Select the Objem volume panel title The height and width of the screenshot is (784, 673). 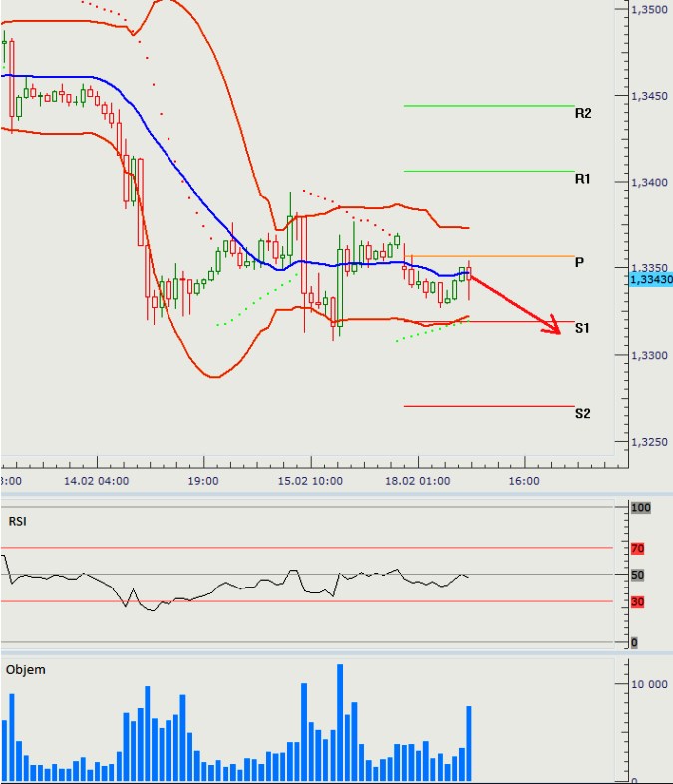(x=26, y=670)
